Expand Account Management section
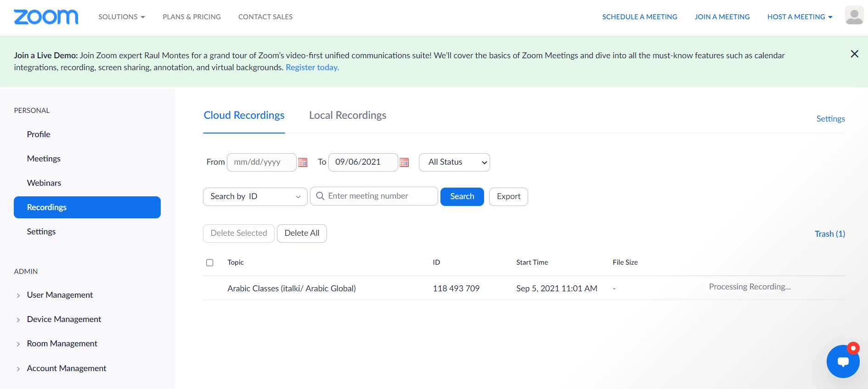 (67, 368)
